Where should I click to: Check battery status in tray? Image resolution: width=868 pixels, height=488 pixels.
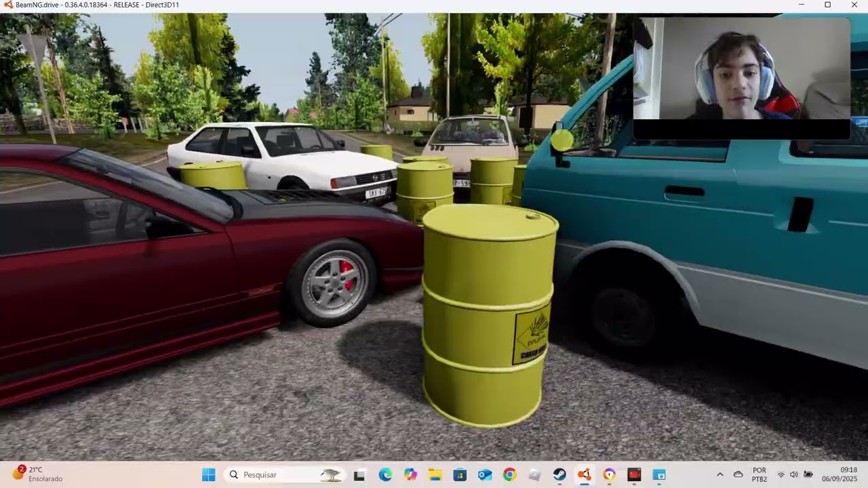808,474
